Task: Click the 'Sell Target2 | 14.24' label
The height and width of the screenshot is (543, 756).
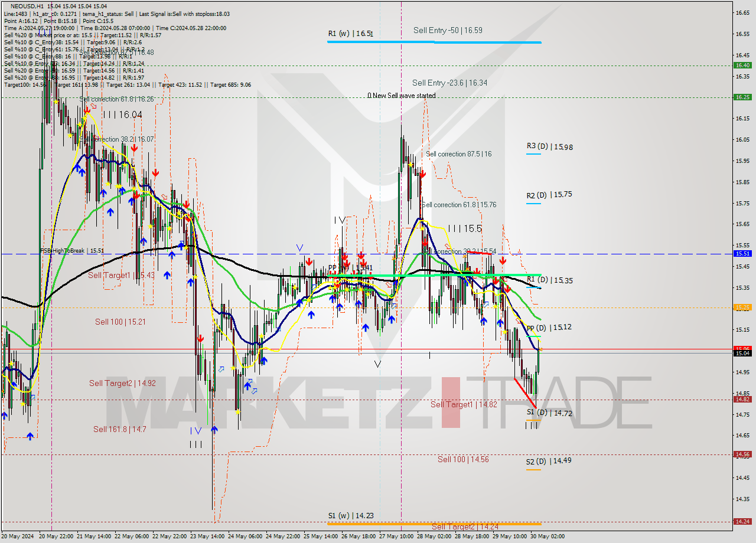Action: tap(465, 527)
